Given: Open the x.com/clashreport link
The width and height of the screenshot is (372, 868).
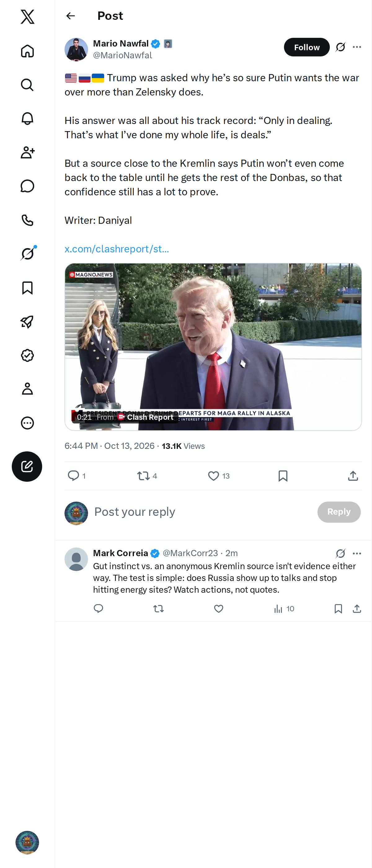Looking at the screenshot, I should [117, 249].
